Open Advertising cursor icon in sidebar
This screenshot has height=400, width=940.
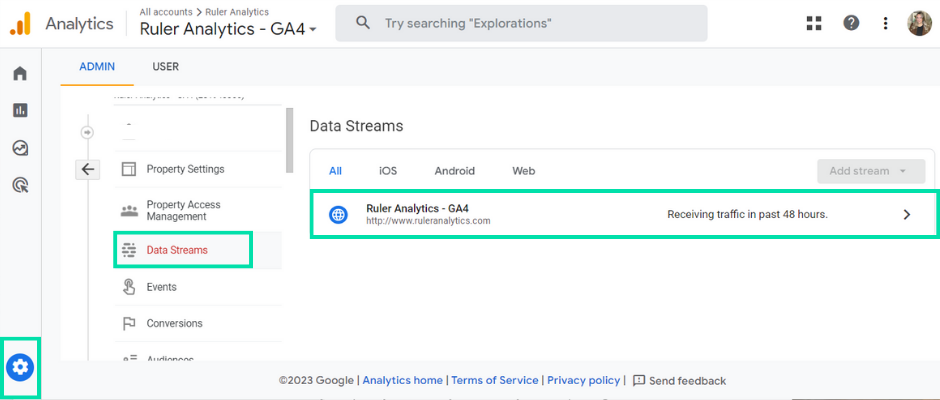click(x=20, y=185)
